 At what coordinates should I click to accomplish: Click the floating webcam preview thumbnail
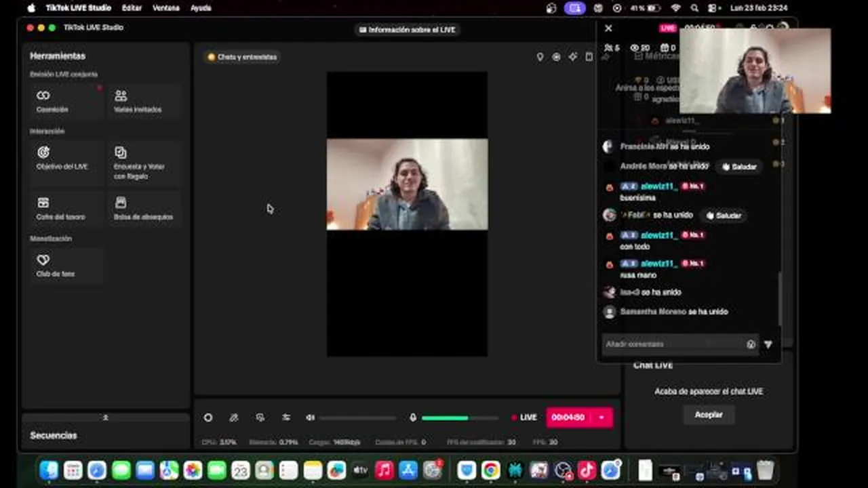tap(755, 70)
